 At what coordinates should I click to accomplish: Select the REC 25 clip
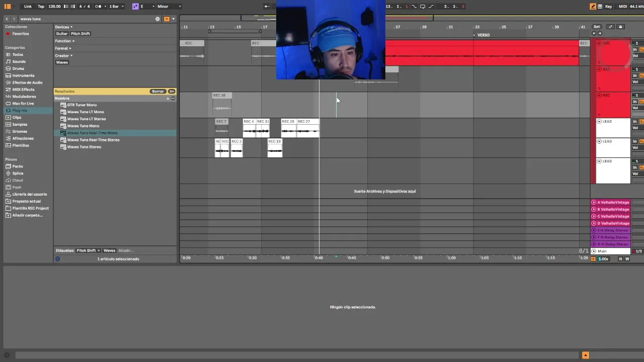point(288,128)
